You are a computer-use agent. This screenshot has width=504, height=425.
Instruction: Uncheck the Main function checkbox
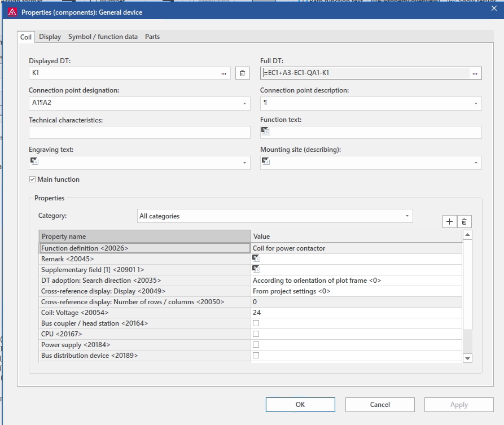(x=33, y=179)
